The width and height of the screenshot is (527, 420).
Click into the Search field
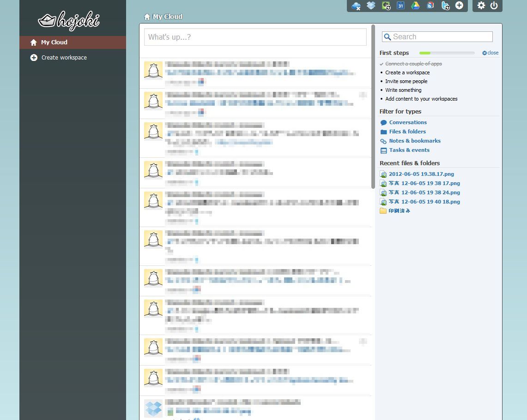437,36
